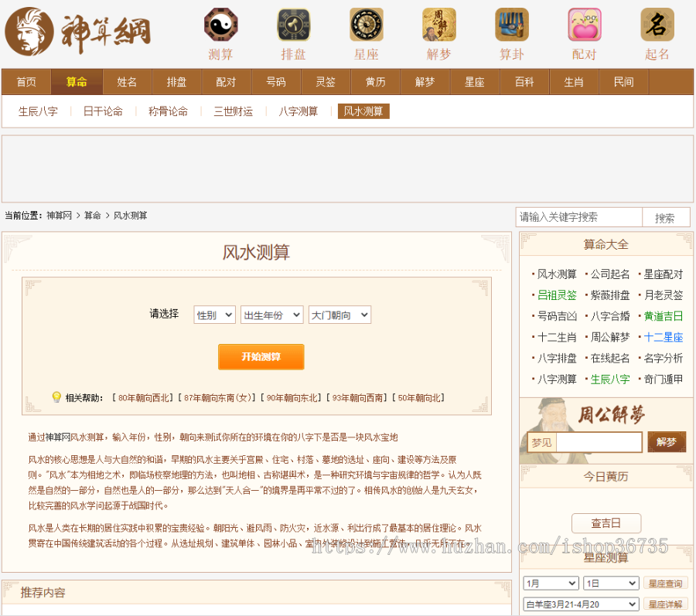Click the 测算 yin-yang icon
This screenshot has width=696, height=616.
click(220, 25)
